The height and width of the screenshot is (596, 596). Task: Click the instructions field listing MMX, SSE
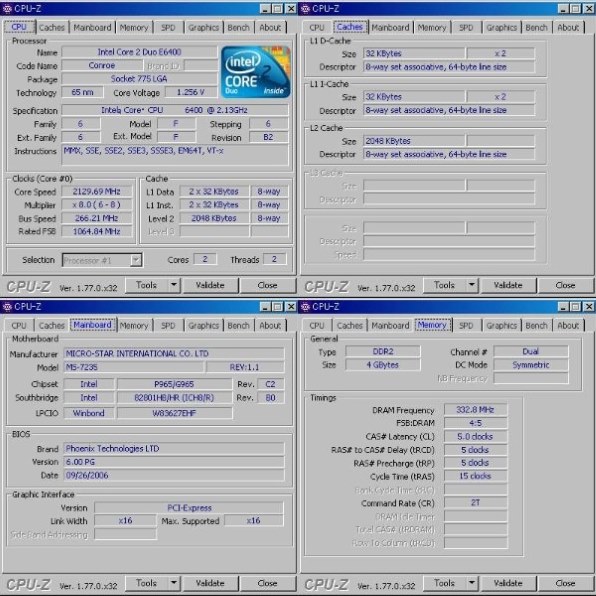point(175,155)
